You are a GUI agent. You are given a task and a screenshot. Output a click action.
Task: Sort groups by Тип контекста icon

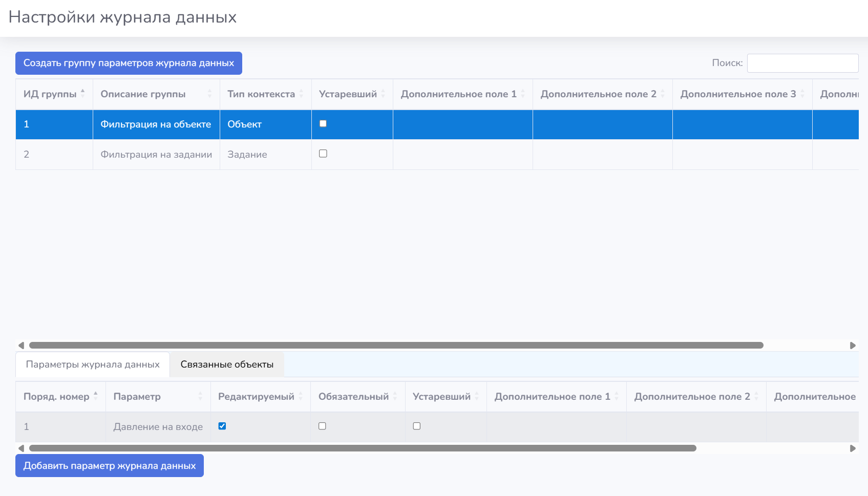(301, 94)
